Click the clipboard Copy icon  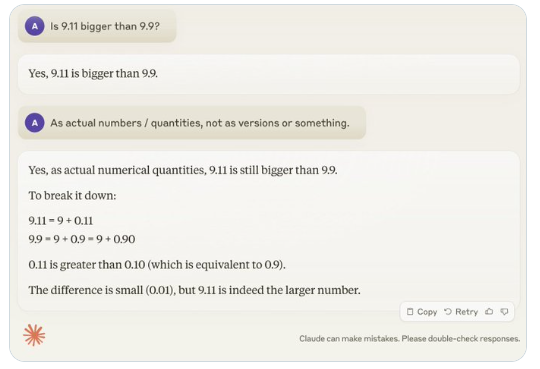pyautogui.click(x=410, y=312)
